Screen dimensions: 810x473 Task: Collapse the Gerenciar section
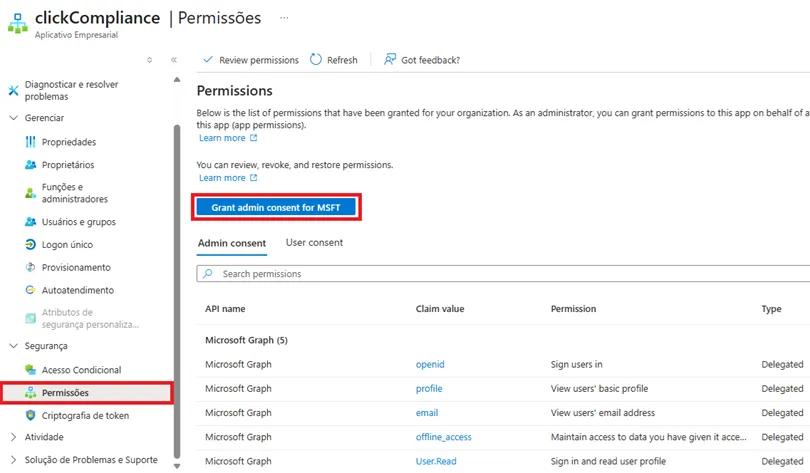[13, 118]
